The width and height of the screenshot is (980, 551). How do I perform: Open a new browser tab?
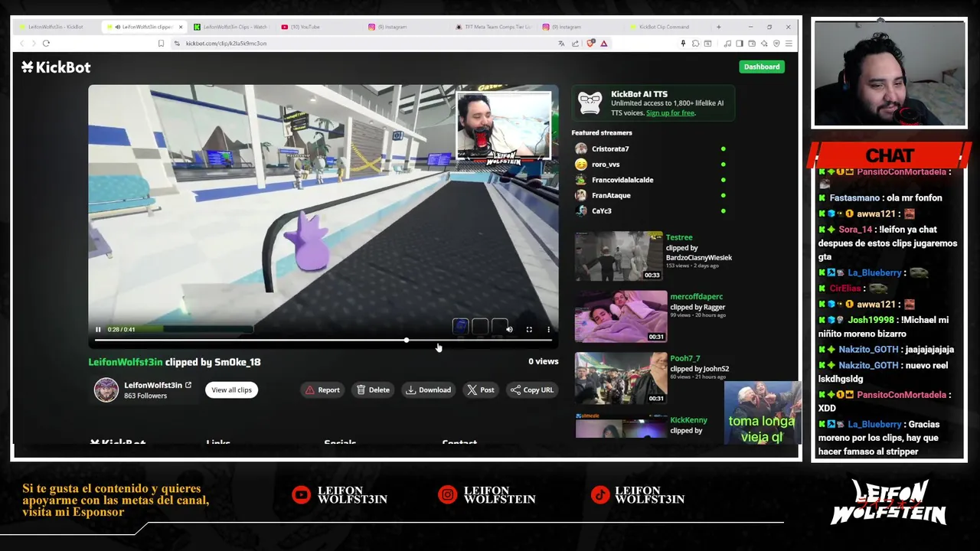[718, 27]
